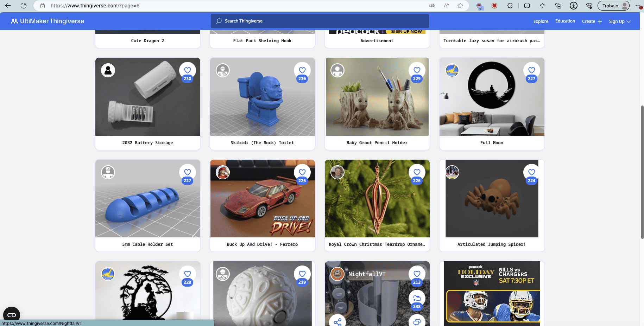Add NightfallVT model to a collection

[x=417, y=299]
